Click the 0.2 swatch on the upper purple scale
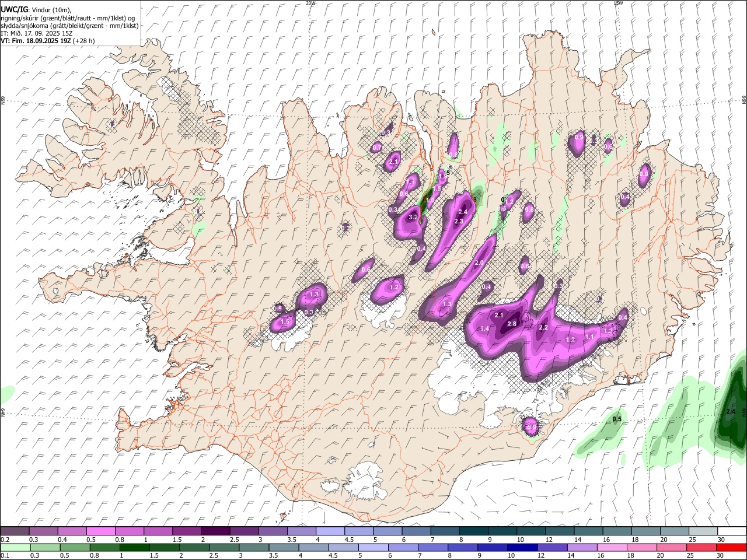This screenshot has height=560, width=747. pyautogui.click(x=15, y=531)
